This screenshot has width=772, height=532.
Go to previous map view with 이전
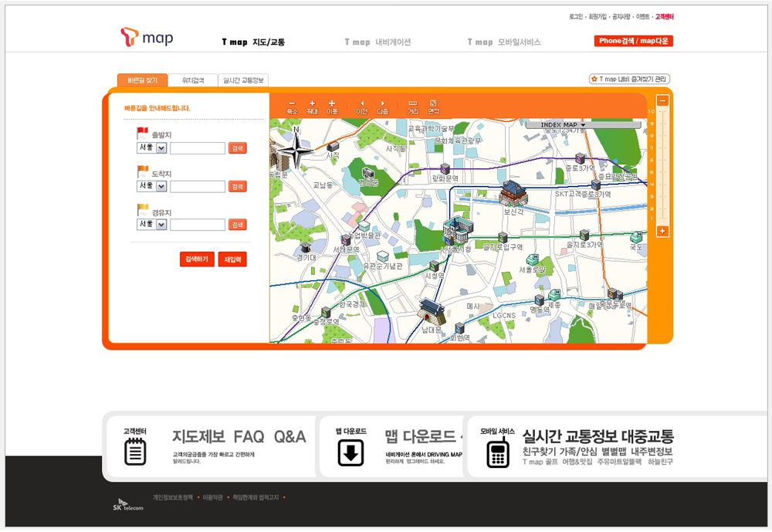361,107
